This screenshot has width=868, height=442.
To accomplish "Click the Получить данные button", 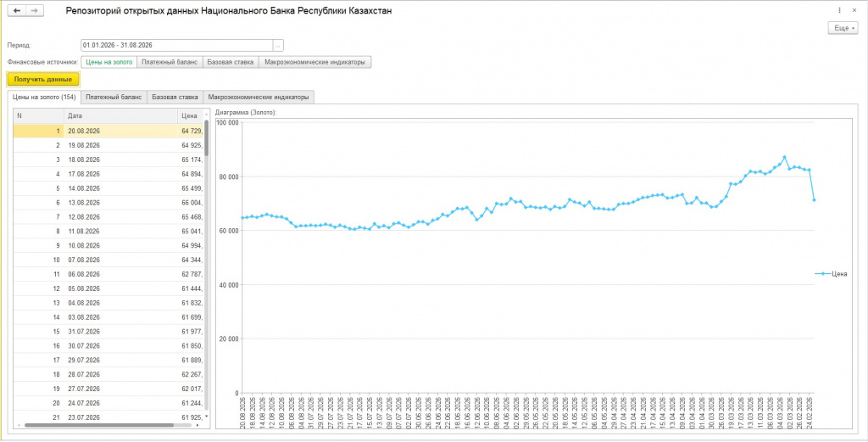I will tap(43, 79).
